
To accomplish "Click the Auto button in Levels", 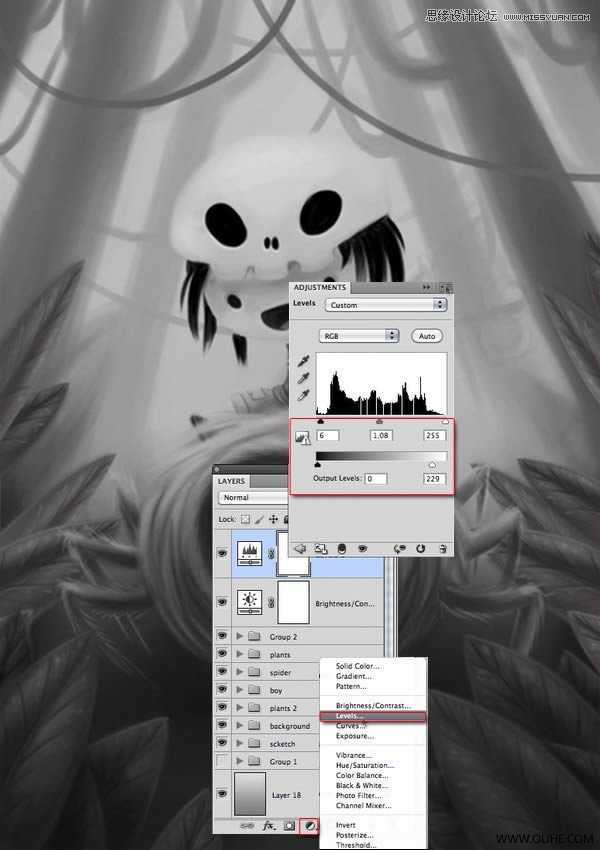I will [427, 336].
